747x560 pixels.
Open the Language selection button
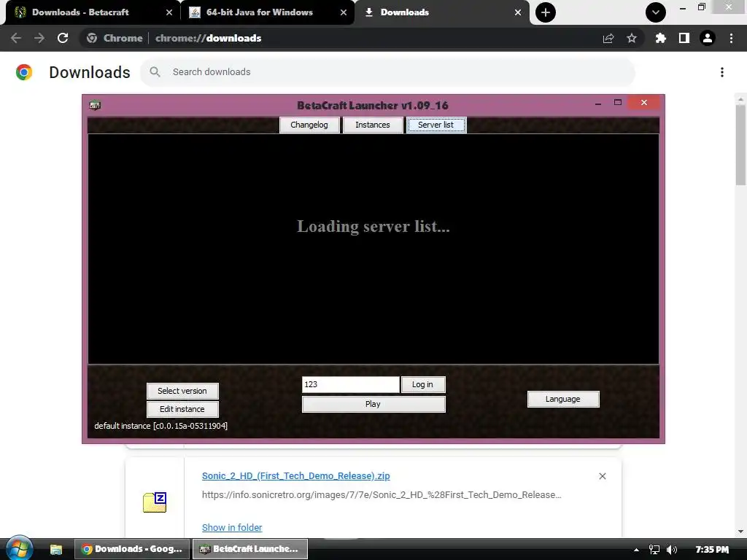563,399
